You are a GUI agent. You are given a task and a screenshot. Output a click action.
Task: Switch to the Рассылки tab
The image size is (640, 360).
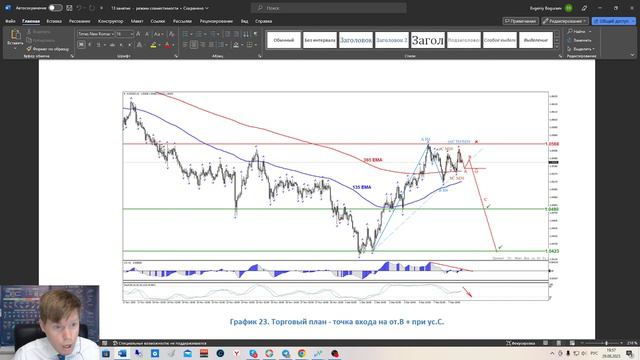pos(182,21)
